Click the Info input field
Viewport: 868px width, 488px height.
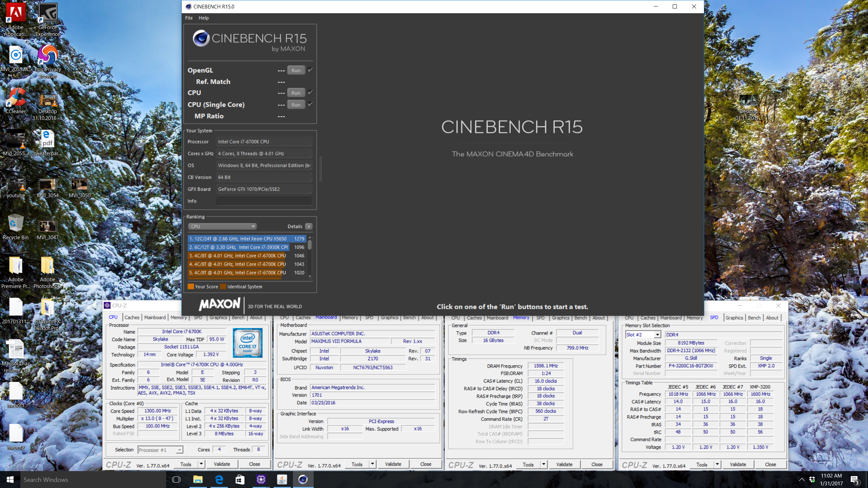[x=264, y=201]
